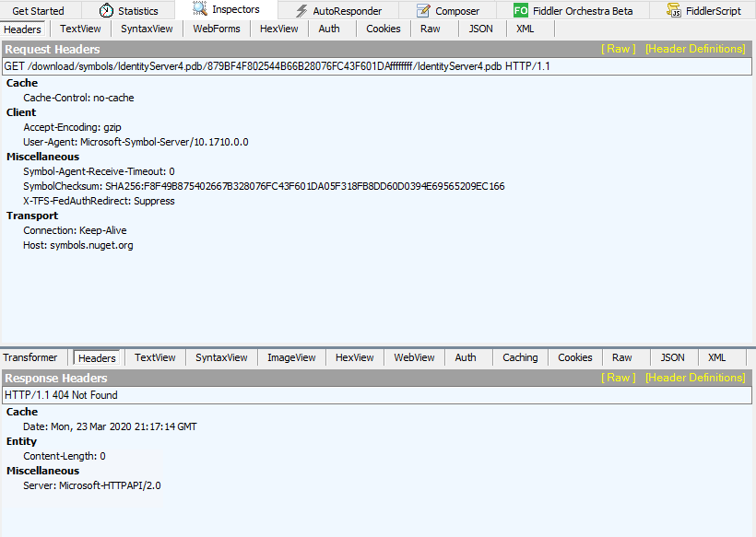This screenshot has height=537, width=756.
Task: Click the Raw link in Request Headers bar
Action: coord(618,51)
